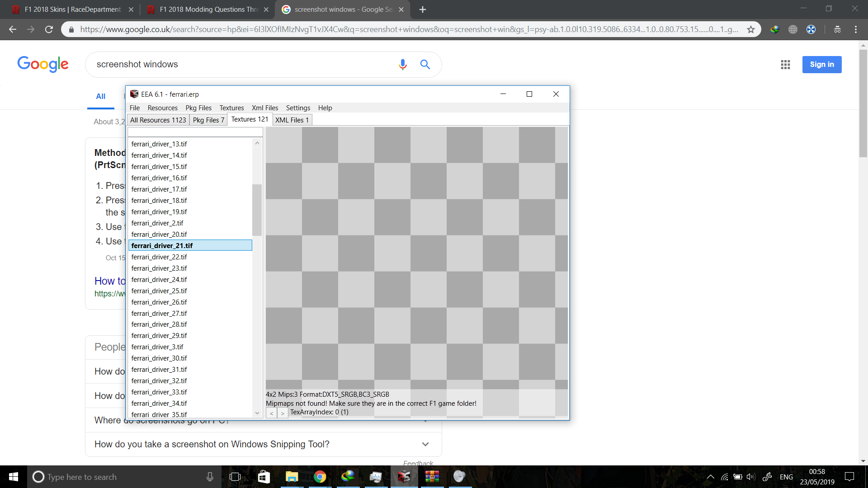The width and height of the screenshot is (868, 488).
Task: Open WinRAR from the taskbar
Action: (x=432, y=477)
